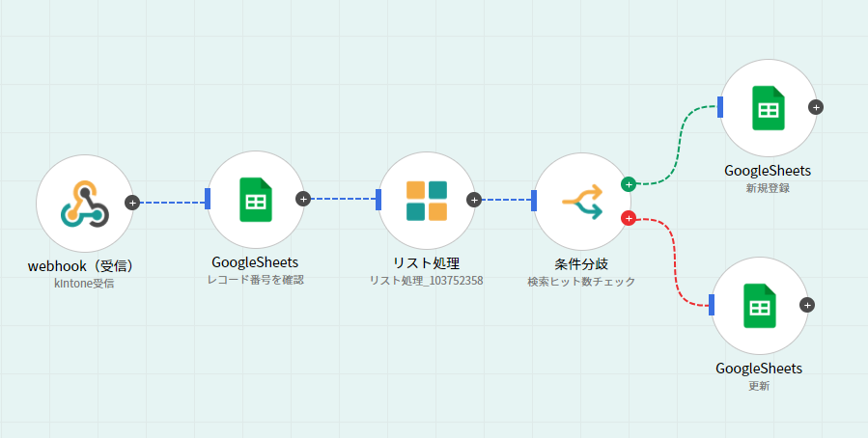Click input port of 条件分岐 node

pyautogui.click(x=534, y=201)
